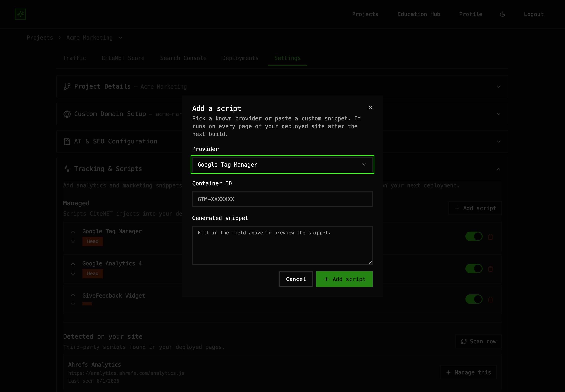Click the Tracking & Scripts activity icon
This screenshot has height=392, width=565.
tap(67, 169)
